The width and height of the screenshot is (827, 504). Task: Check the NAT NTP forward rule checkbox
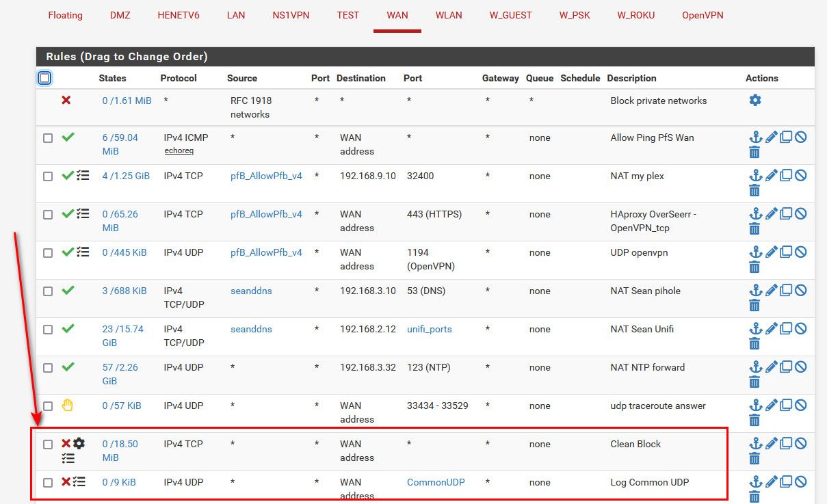click(x=48, y=368)
